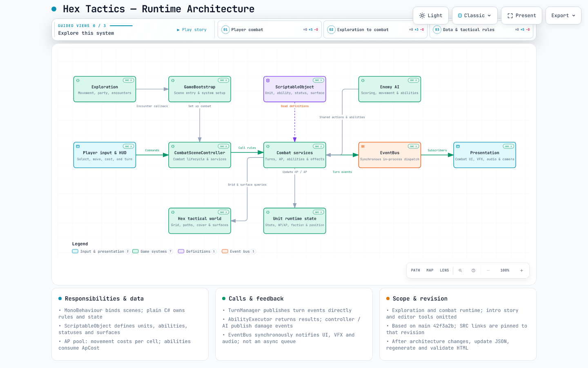This screenshot has width=588, height=368.
Task: Enter Present fullscreen mode
Action: tap(522, 16)
